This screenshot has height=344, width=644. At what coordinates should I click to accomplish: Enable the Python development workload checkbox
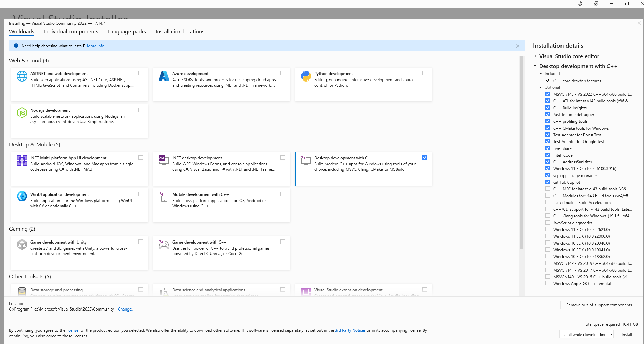point(425,73)
